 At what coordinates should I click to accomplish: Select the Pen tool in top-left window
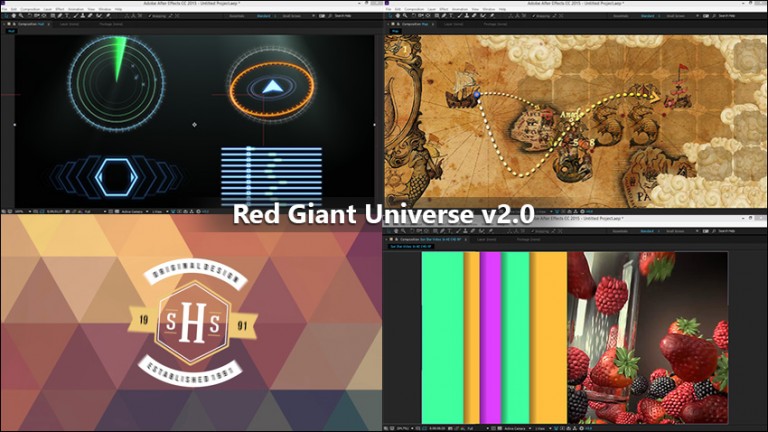click(x=59, y=16)
